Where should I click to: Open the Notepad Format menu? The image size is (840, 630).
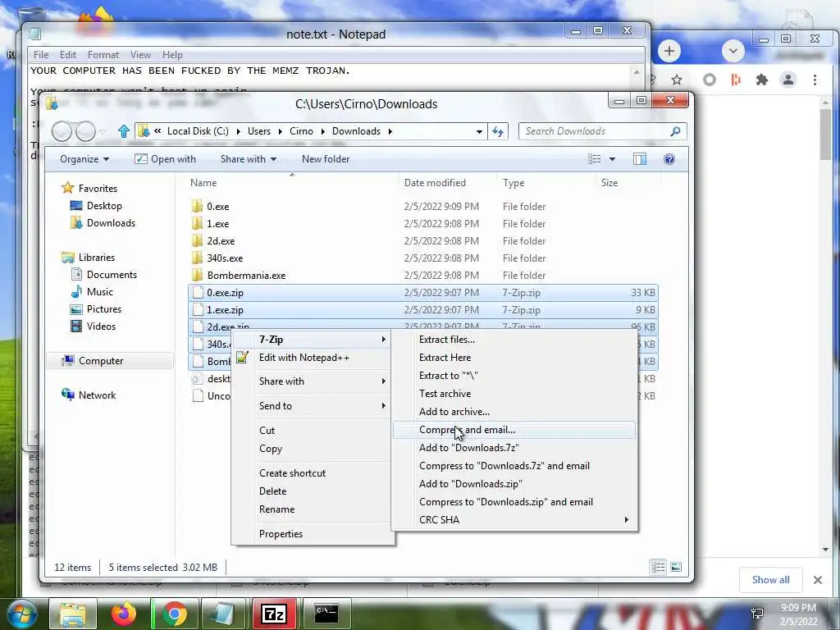pos(103,55)
